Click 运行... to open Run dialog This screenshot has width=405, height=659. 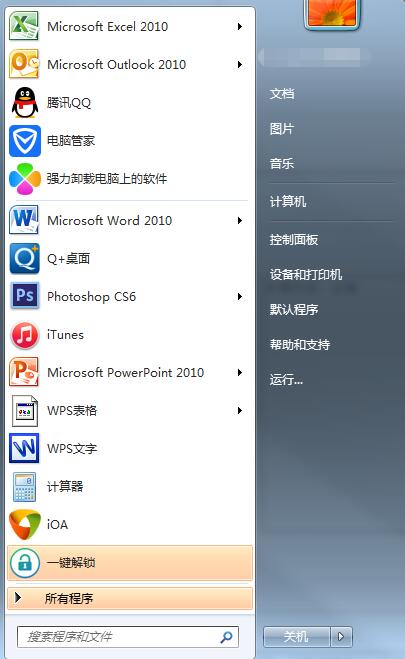coord(286,380)
